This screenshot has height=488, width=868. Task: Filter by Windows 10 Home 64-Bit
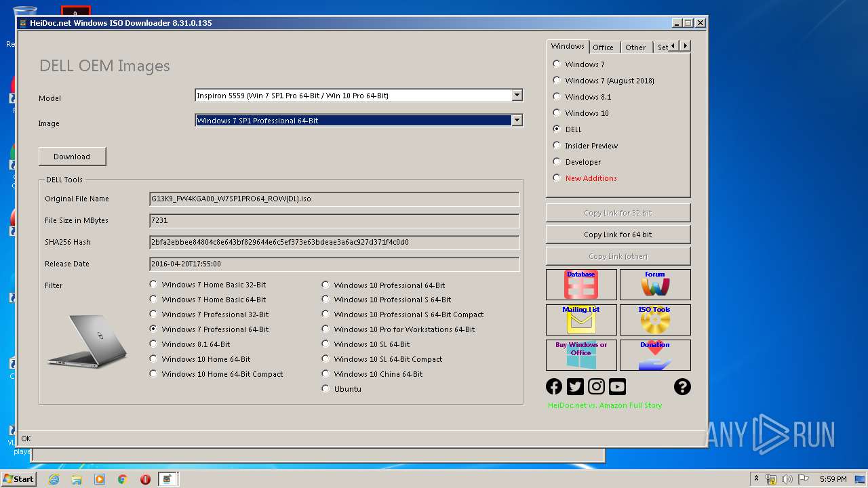click(x=200, y=359)
